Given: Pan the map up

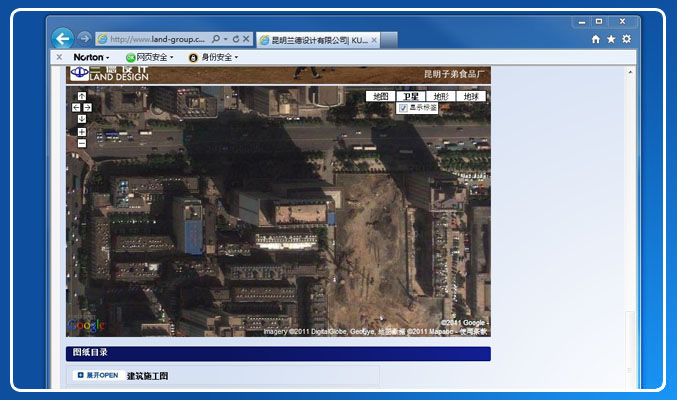Looking at the screenshot, I should (x=82, y=96).
